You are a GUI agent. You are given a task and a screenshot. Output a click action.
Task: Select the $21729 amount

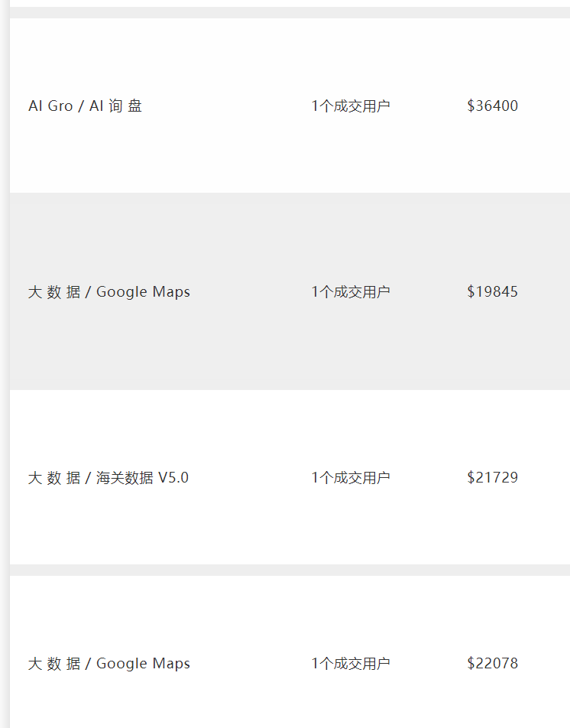(x=492, y=478)
